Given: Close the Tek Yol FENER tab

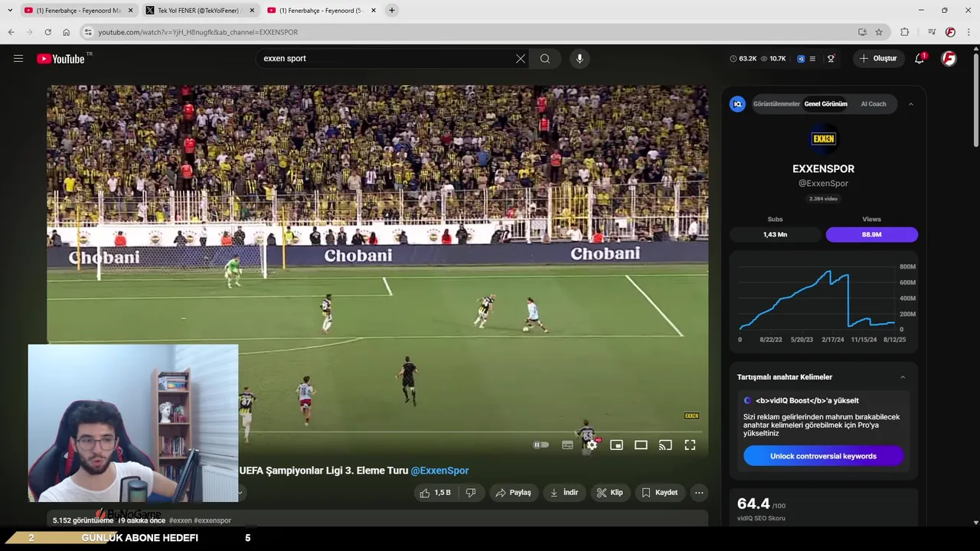Looking at the screenshot, I should (x=252, y=11).
